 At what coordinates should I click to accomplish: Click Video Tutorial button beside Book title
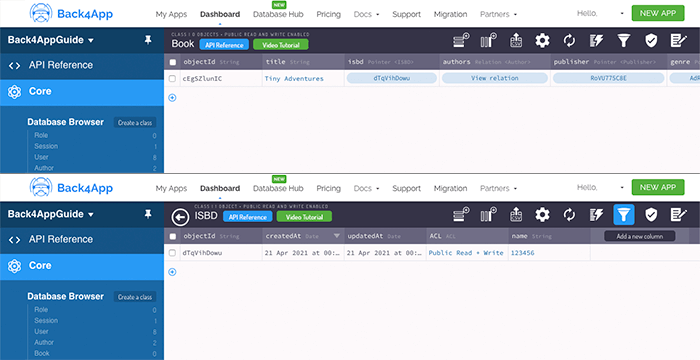(x=281, y=45)
